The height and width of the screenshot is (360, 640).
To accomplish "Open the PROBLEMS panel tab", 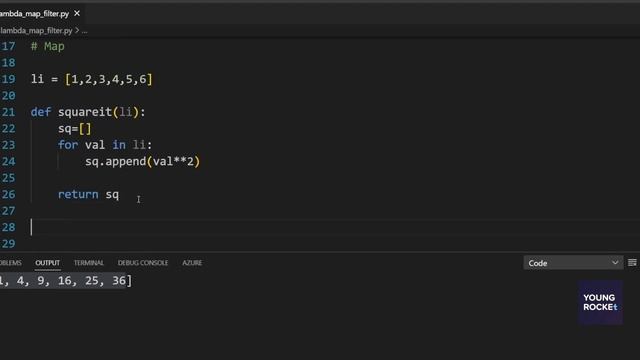I will [11, 263].
